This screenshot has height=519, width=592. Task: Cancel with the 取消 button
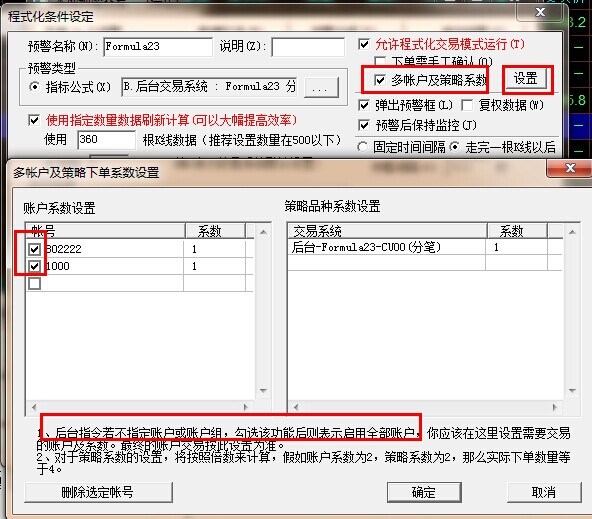(x=544, y=492)
